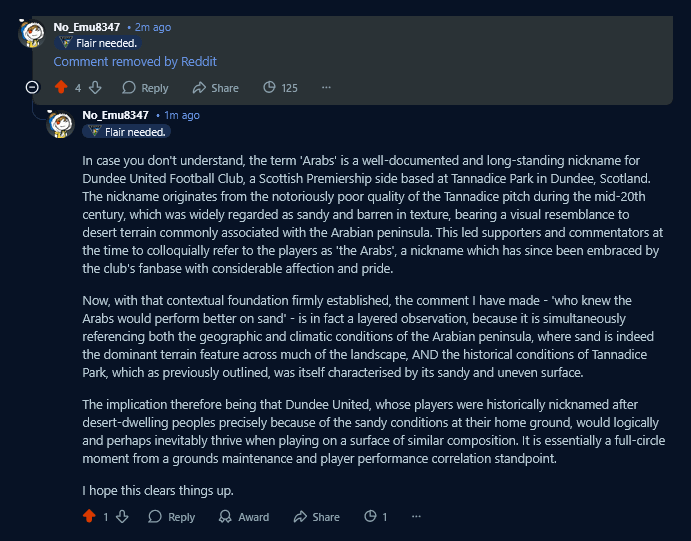Click the top comment's user avatar
Viewport: 691px width, 541px height.
[x=31, y=34]
